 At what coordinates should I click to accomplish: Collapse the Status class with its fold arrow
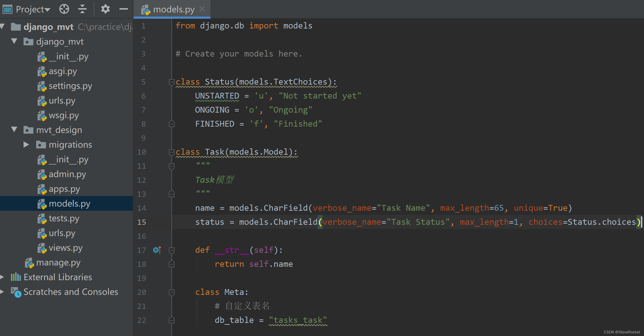[171, 82]
